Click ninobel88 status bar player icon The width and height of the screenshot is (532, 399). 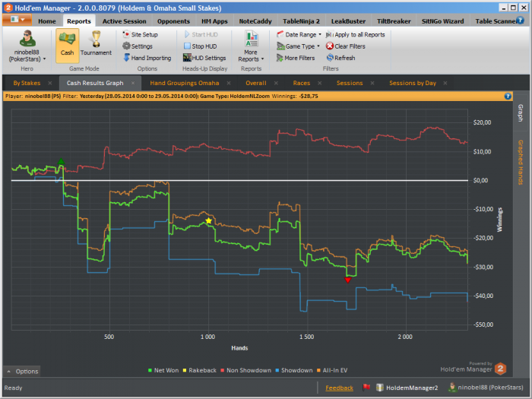452,387
